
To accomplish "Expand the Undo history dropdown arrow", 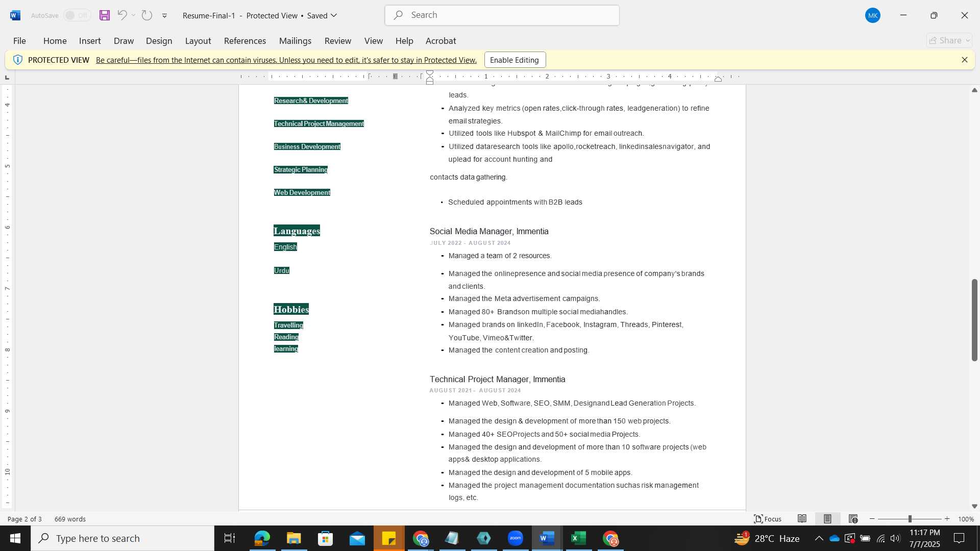I will (x=134, y=15).
